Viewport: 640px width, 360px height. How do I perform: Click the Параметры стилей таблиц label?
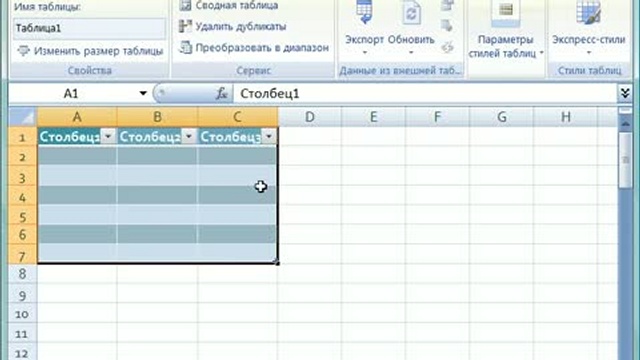pos(505,47)
